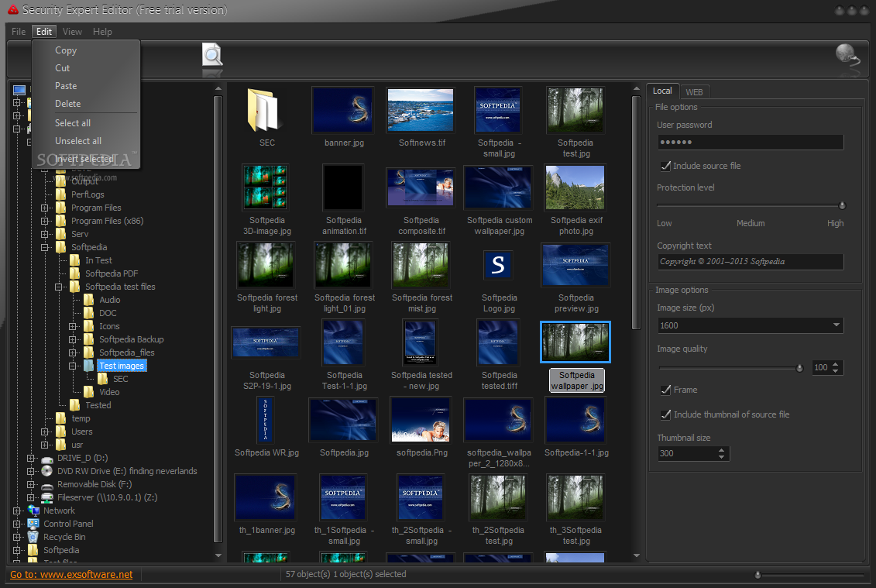Click the Removable Disk (F:) drive icon

(47, 485)
